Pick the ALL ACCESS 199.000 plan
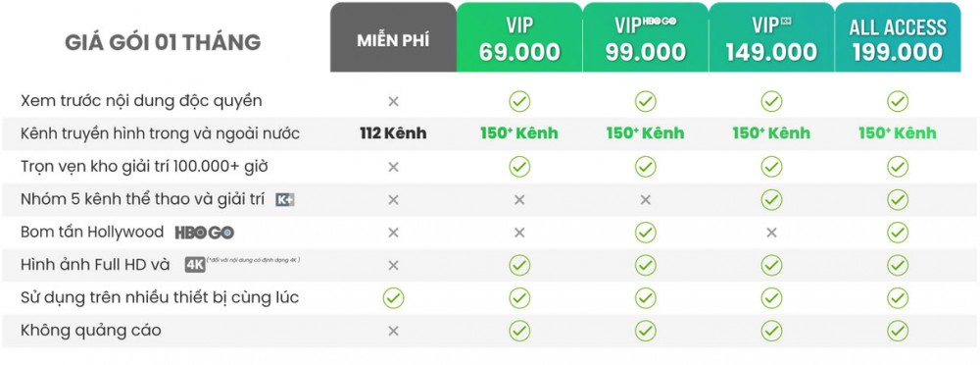This screenshot has height=365, width=980. click(x=898, y=37)
